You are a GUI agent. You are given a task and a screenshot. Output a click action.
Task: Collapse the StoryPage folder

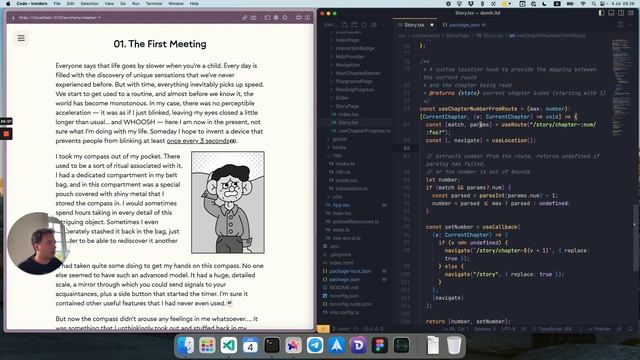347,106
